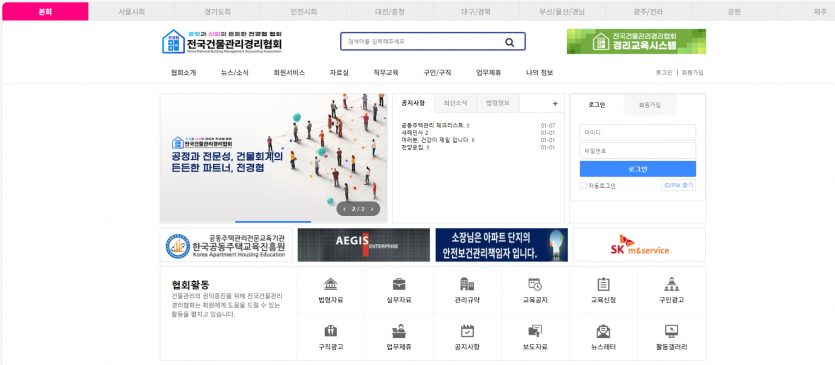Select the 부산/울산/경남 region tab
The width and height of the screenshot is (835, 365).
[562, 11]
